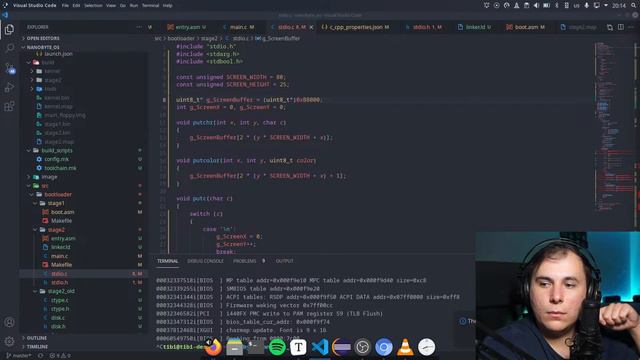Click the putchr function line in editor
The image size is (640, 360).
click(x=231, y=122)
